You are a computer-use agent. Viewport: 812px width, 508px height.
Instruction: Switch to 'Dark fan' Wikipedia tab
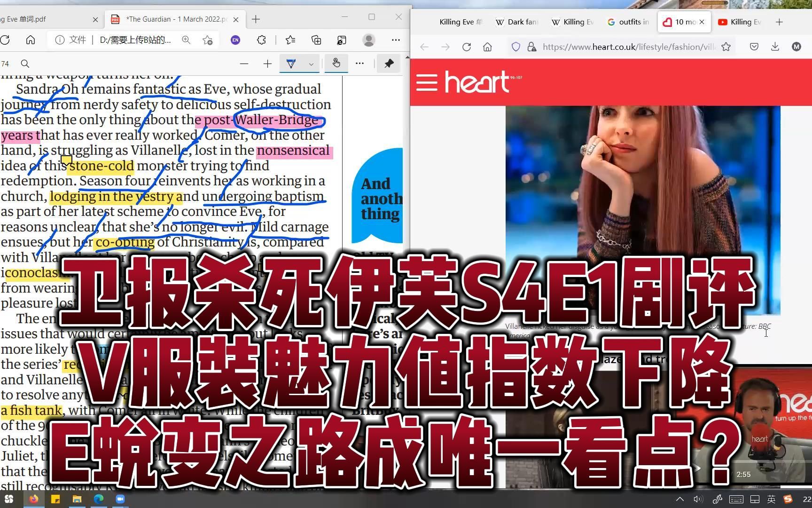517,22
